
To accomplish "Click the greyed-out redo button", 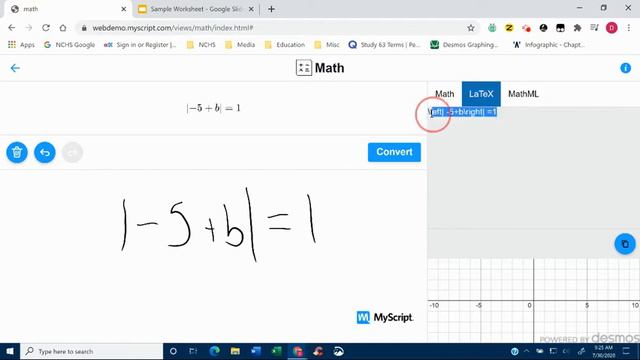I will pyautogui.click(x=73, y=152).
